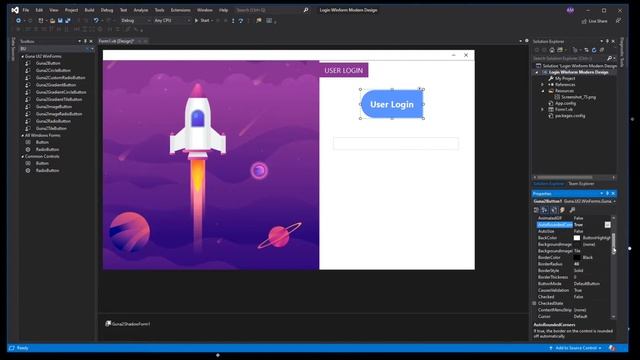Click the Alphabetical sort icon in Properties panel
The image size is (640, 360).
tap(544, 210)
